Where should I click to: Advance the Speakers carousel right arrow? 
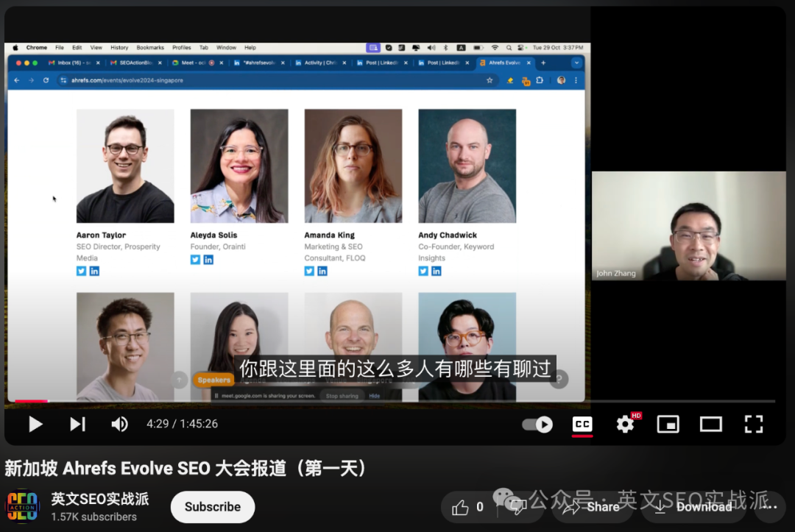[558, 379]
